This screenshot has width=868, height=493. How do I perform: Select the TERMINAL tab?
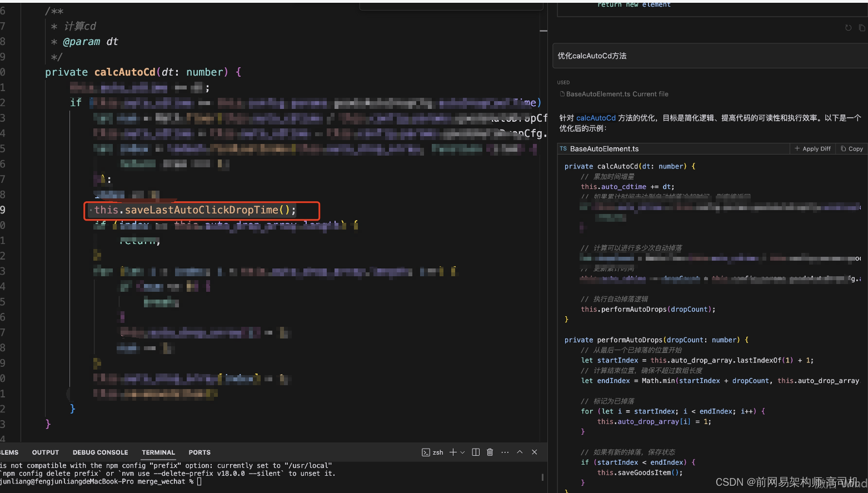[x=158, y=452]
